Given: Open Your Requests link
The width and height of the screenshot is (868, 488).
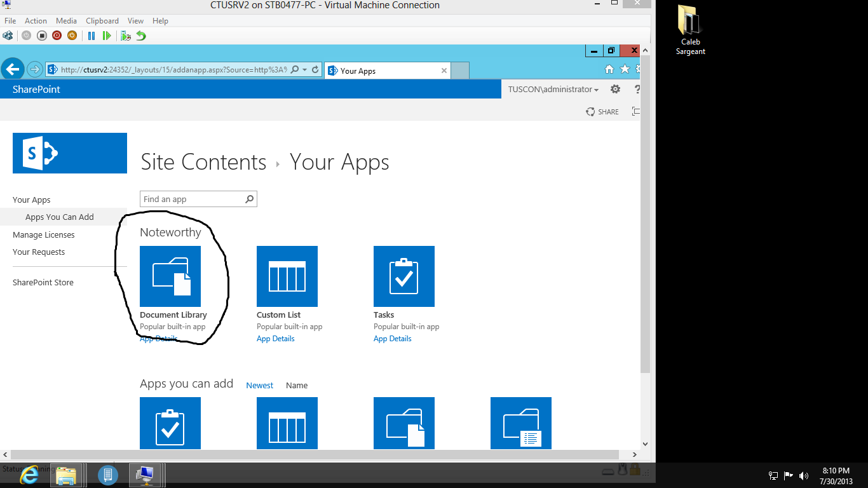Looking at the screenshot, I should 39,252.
